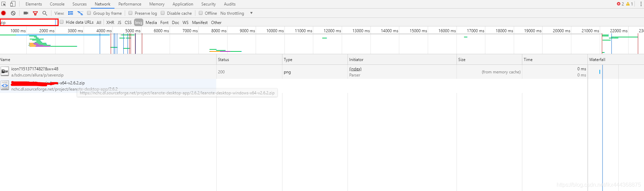Filter requests by CSS
The height and width of the screenshot is (191, 644).
pyautogui.click(x=128, y=22)
